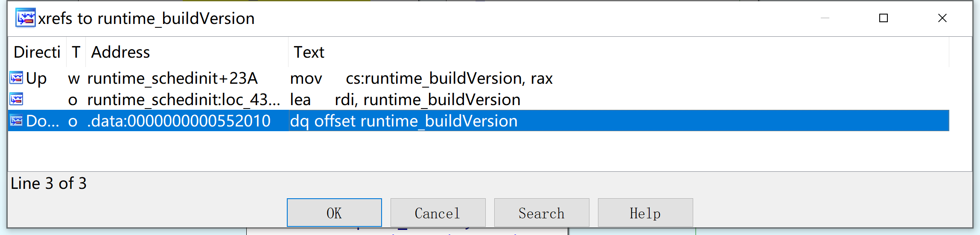Click the icon on the selected Down row
Viewport: 980px width, 235px height.
click(17, 120)
